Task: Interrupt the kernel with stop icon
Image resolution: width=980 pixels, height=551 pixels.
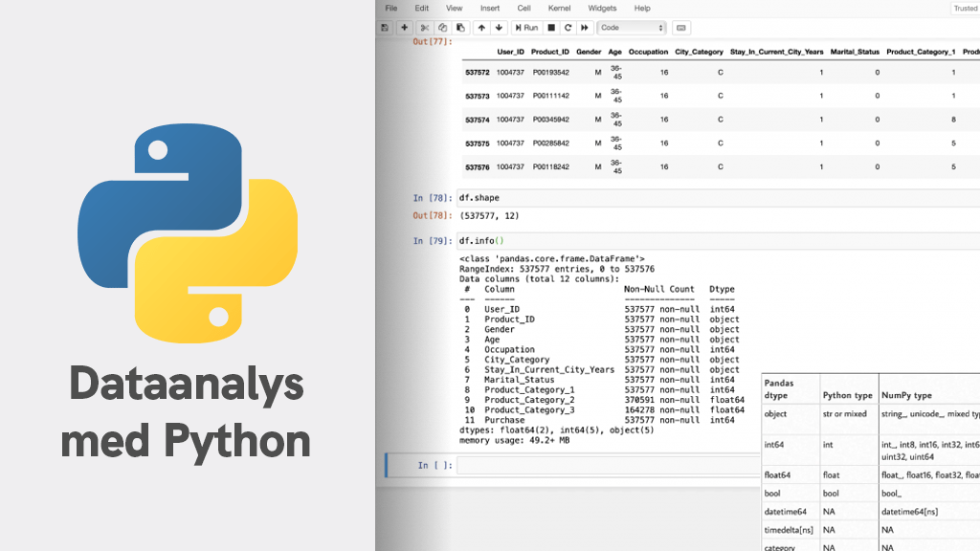Action: click(x=551, y=28)
